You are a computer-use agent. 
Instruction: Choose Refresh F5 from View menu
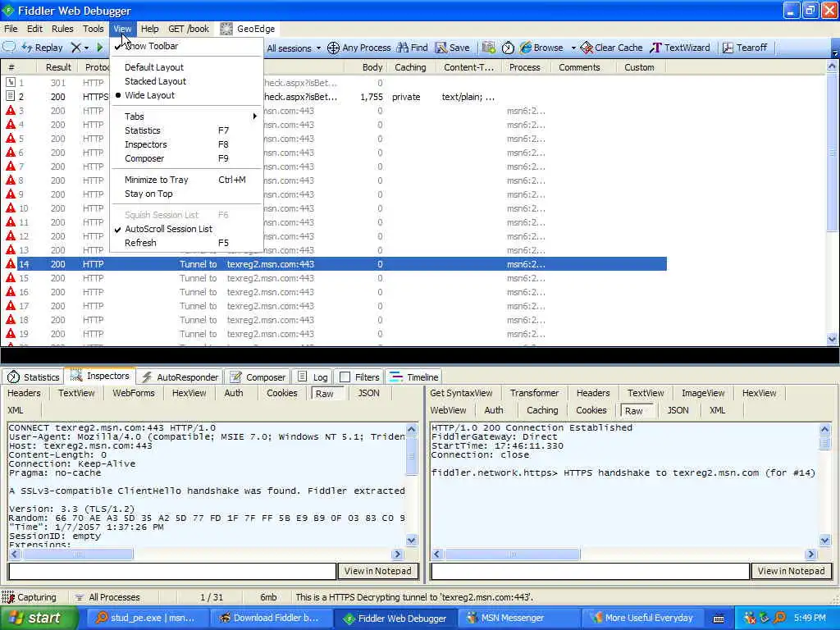point(186,243)
